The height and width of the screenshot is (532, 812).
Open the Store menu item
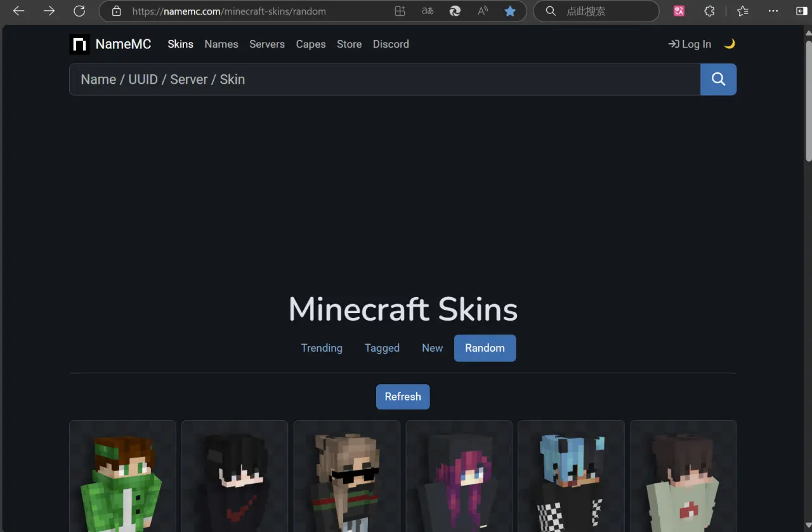[349, 44]
